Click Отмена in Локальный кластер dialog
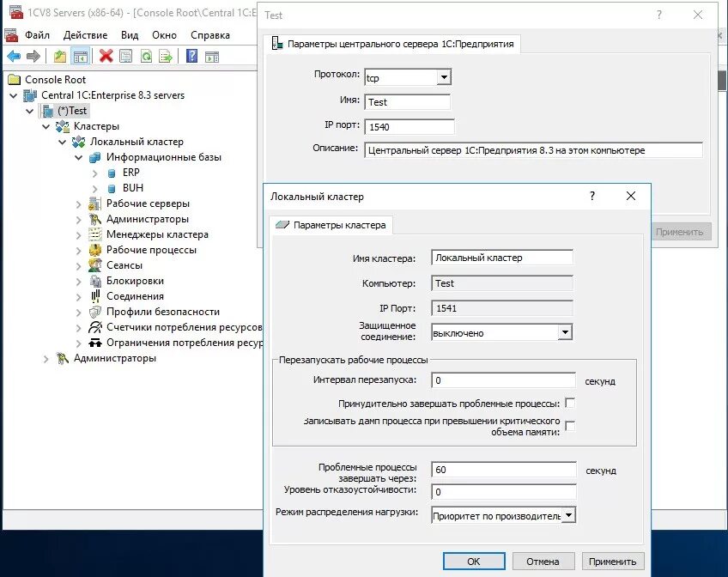728x577 pixels. click(x=543, y=562)
